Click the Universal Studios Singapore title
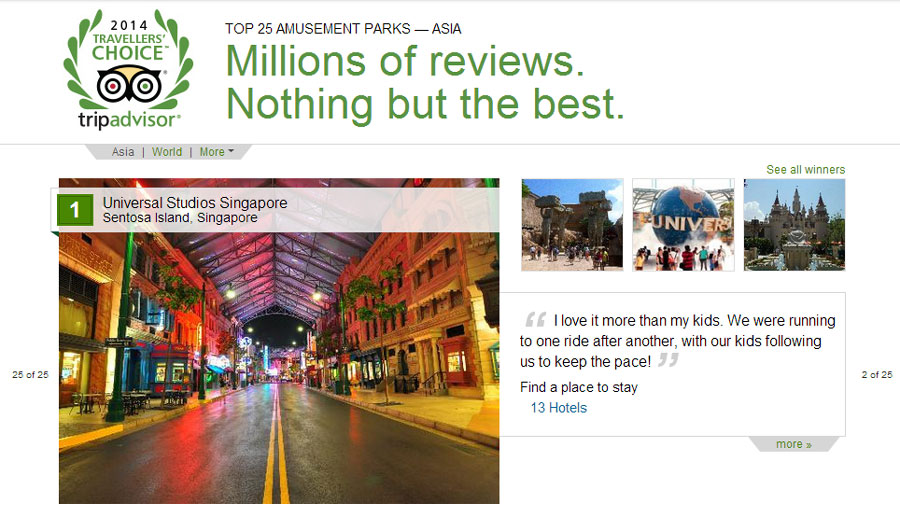 tap(195, 203)
